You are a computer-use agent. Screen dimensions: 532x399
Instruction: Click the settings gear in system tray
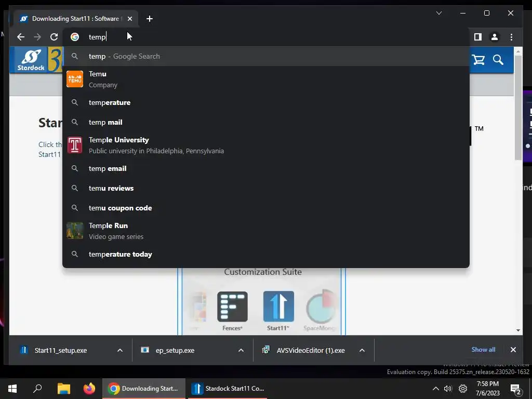(463, 389)
